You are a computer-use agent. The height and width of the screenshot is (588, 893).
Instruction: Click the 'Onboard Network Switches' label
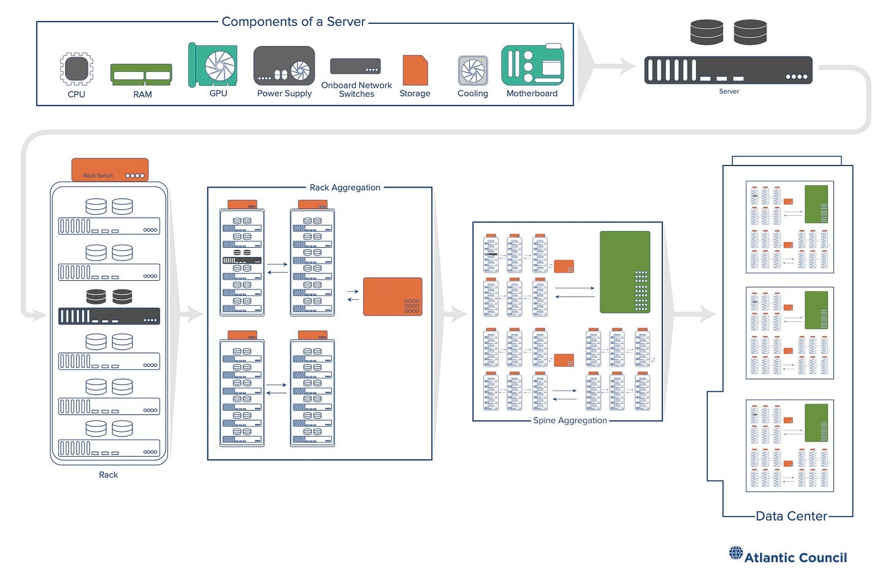tap(356, 90)
